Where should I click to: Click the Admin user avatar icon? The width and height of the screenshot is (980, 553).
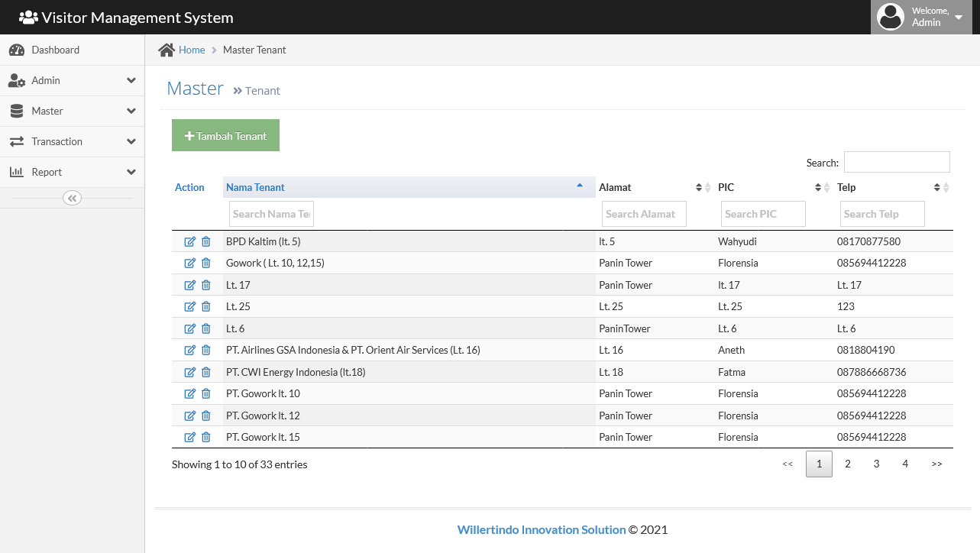(891, 17)
